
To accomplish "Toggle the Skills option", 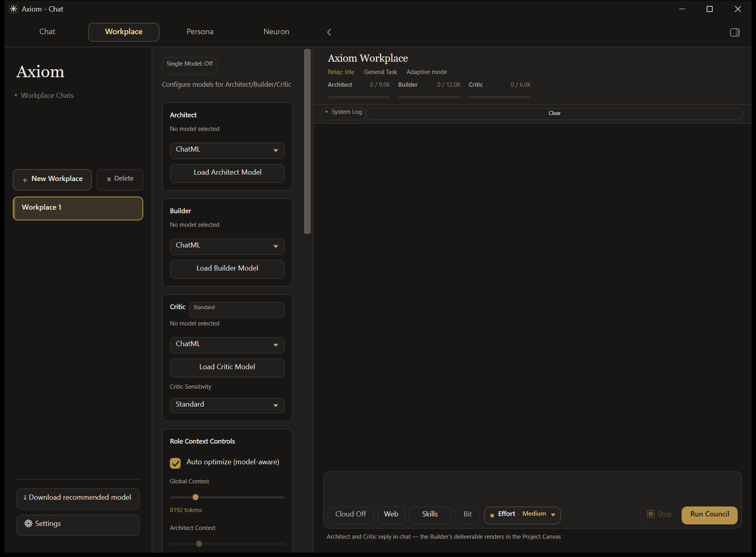I will (x=430, y=515).
